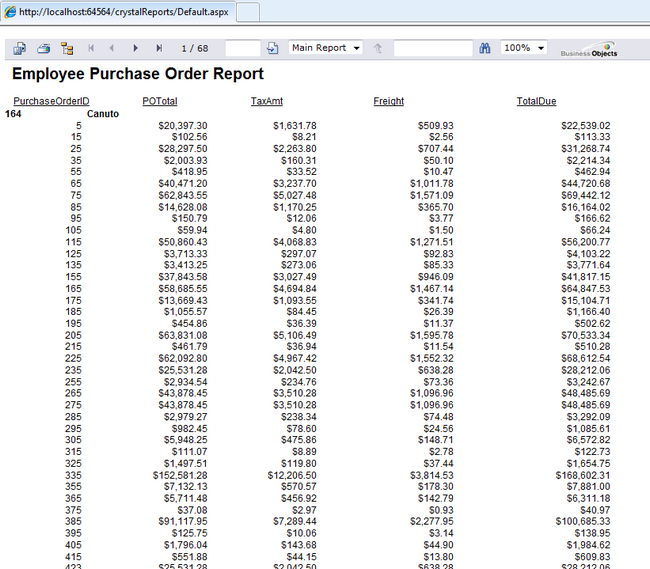The image size is (650, 569).
Task: Click TaxAmt value $2.97
Action: coord(304,510)
